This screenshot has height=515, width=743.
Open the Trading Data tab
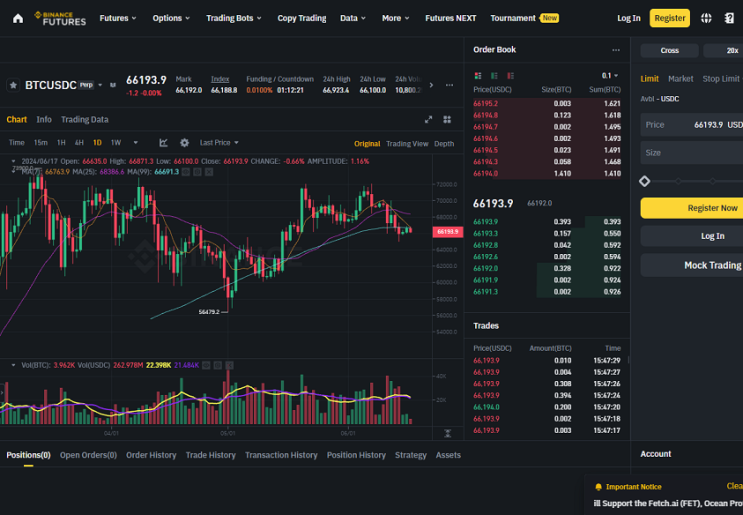(x=85, y=119)
